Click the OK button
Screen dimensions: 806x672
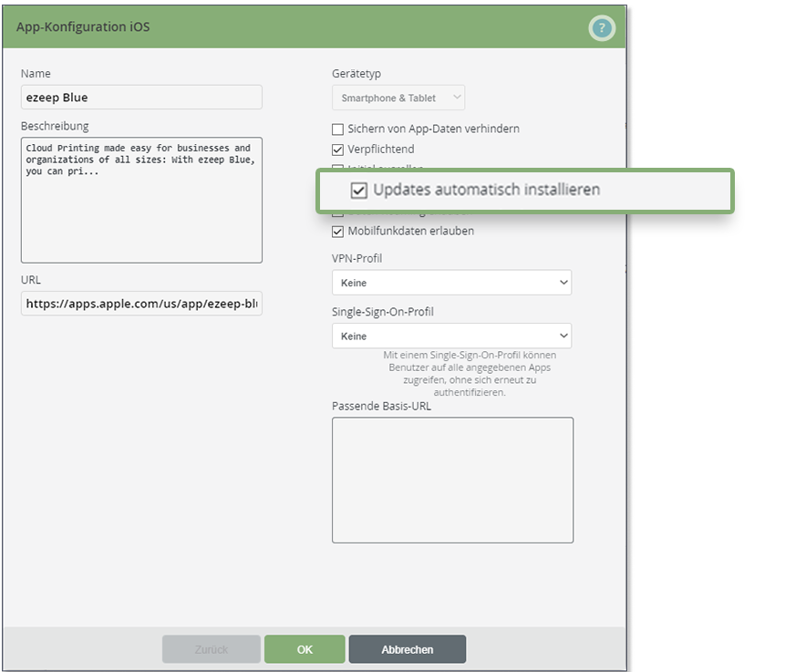pos(305,649)
